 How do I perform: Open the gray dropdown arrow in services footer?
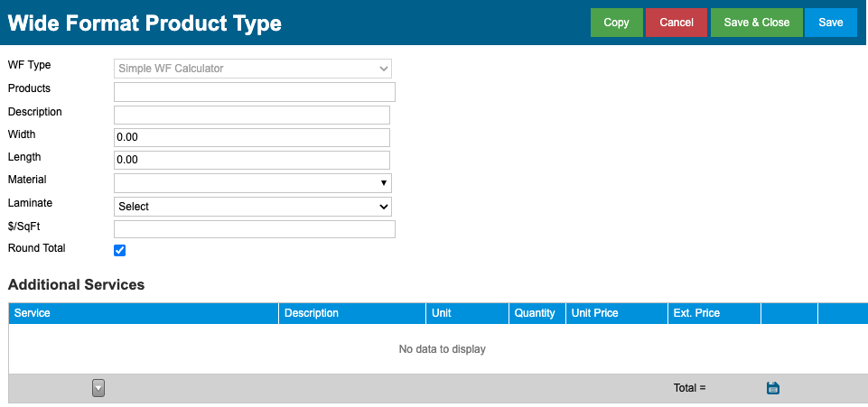(x=98, y=388)
